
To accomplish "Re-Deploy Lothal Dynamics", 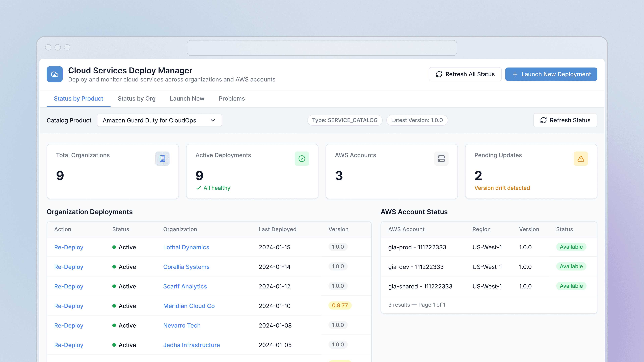I will pos(69,247).
